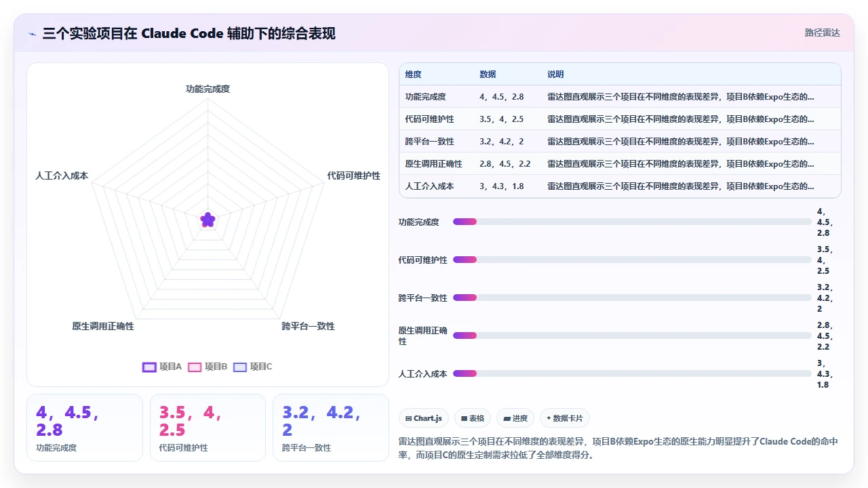868x488 pixels.
Task: Select the 原生调用正确性 table row cell
Action: click(x=433, y=164)
